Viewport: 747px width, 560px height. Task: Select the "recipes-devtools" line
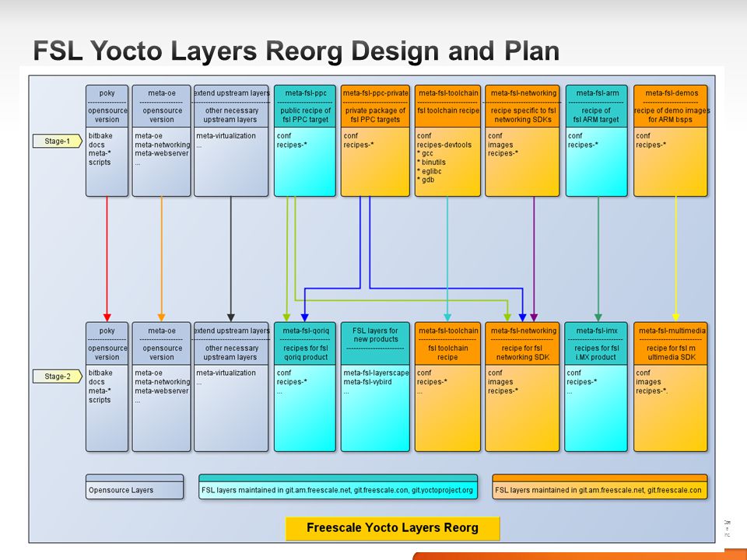click(444, 145)
